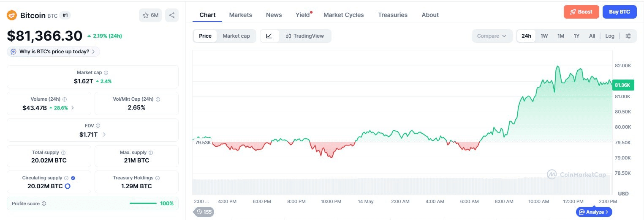Click the $43.47B volume value
The image size is (644, 220).
point(35,108)
